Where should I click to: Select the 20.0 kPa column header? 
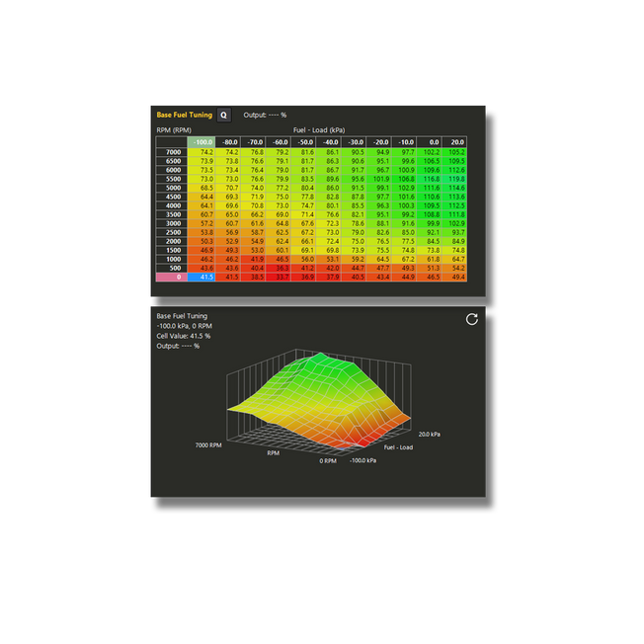click(x=454, y=142)
